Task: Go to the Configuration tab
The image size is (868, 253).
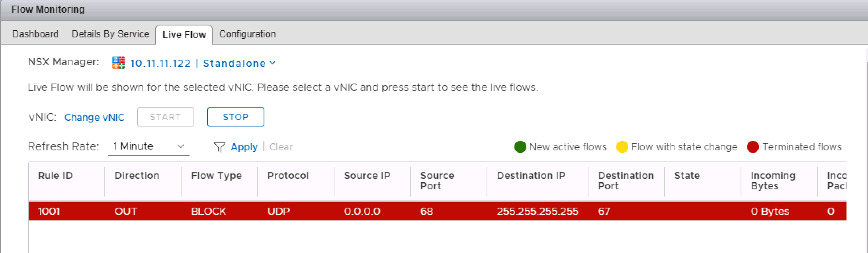Action: (247, 34)
